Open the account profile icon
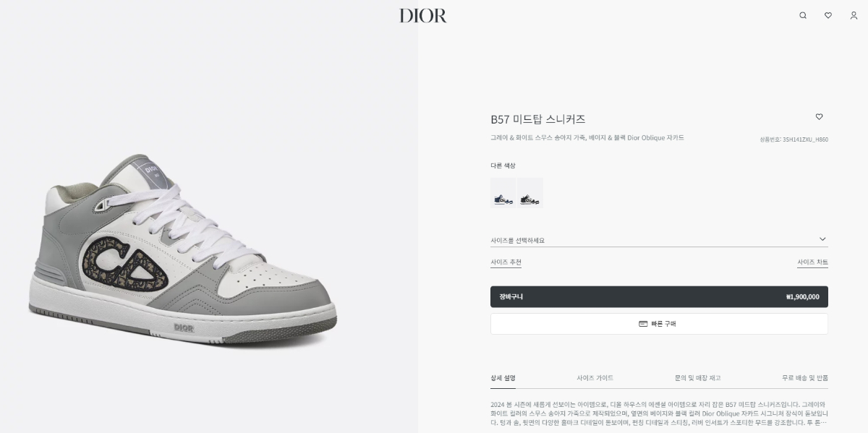Image resolution: width=868 pixels, height=433 pixels. 854,15
